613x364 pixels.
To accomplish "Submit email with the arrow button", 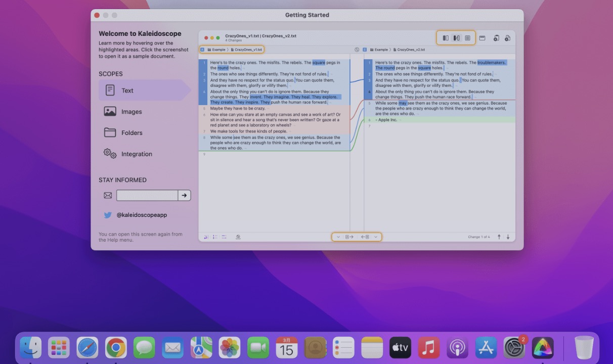I will (185, 195).
